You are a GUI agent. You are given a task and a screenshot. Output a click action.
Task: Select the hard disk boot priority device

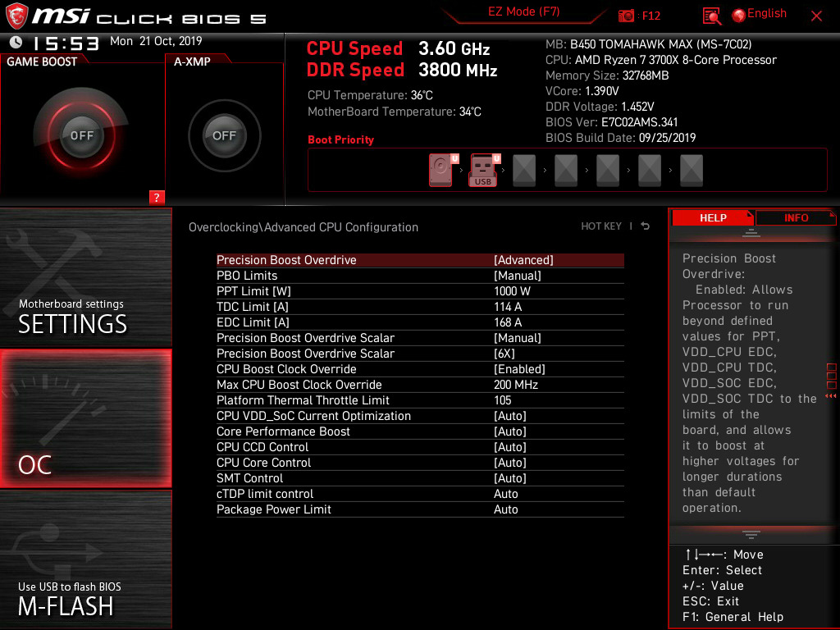tap(442, 171)
